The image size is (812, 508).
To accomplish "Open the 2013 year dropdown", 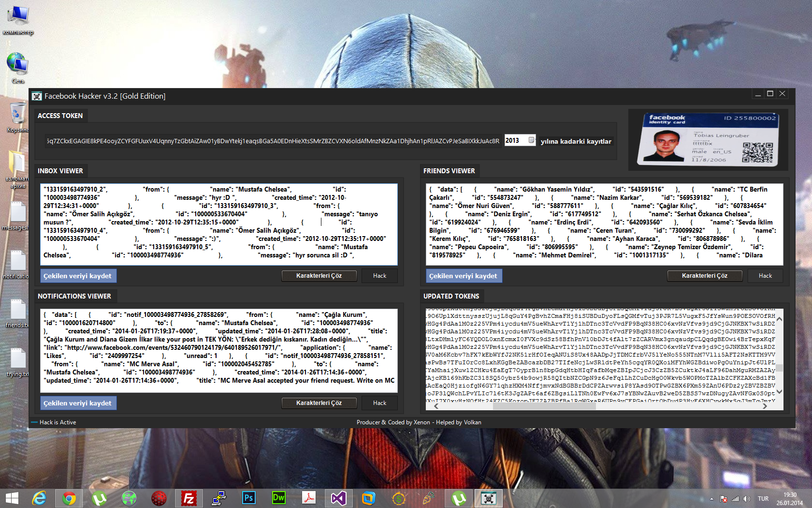I will pyautogui.click(x=520, y=140).
